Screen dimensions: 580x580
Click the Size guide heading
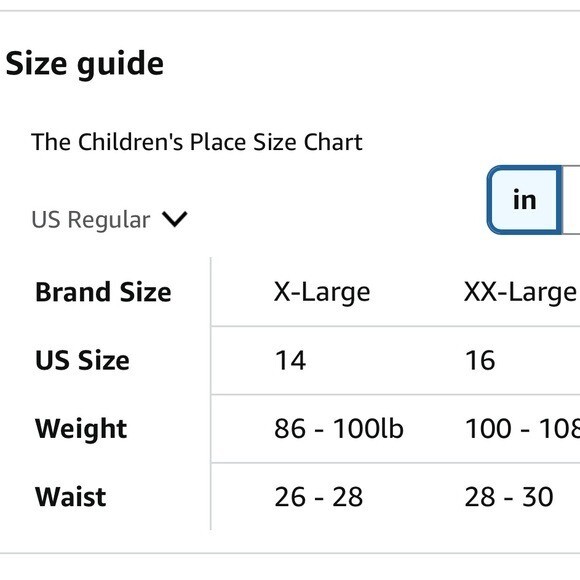click(85, 64)
